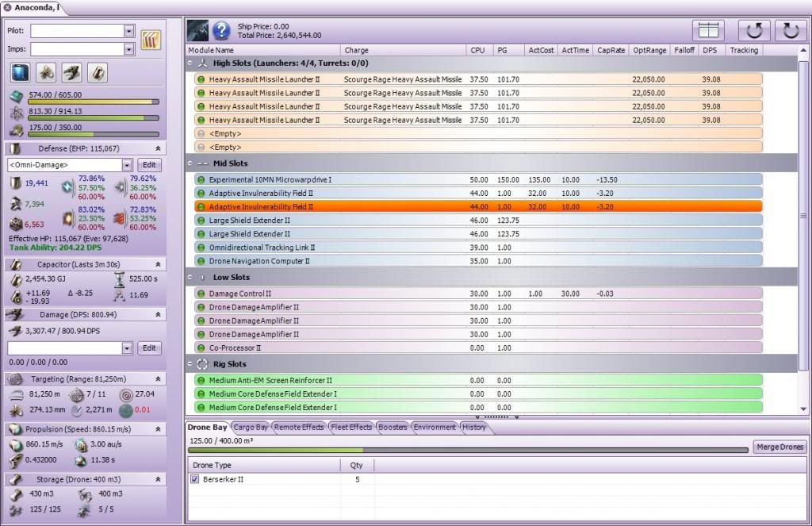
Task: Open the Fleet Effects tab
Action: (351, 427)
